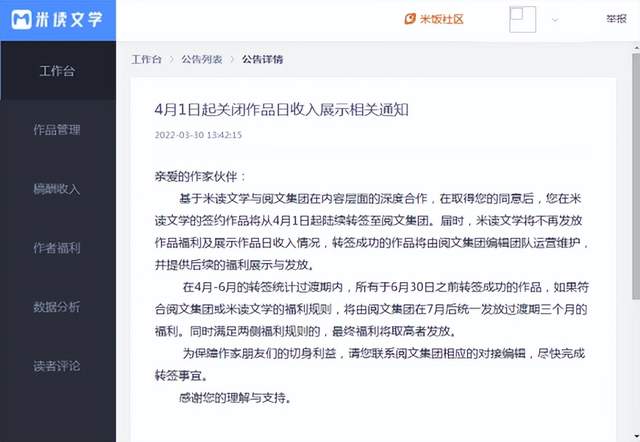Expand the account dropdown arrow

tap(555, 18)
